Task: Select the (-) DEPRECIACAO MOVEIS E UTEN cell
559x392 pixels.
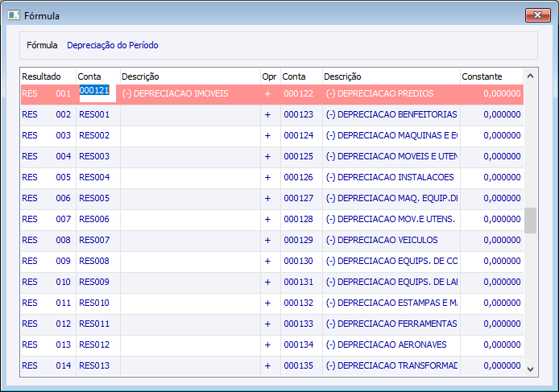Action: pyautogui.click(x=391, y=156)
